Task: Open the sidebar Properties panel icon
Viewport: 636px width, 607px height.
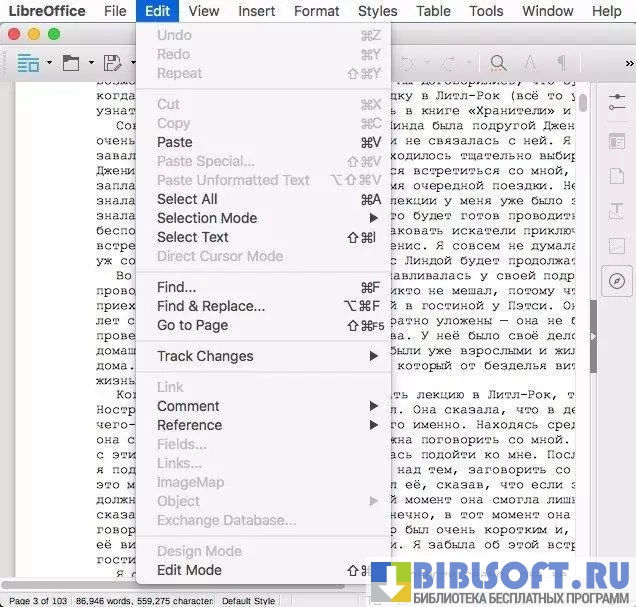Action: pyautogui.click(x=616, y=140)
